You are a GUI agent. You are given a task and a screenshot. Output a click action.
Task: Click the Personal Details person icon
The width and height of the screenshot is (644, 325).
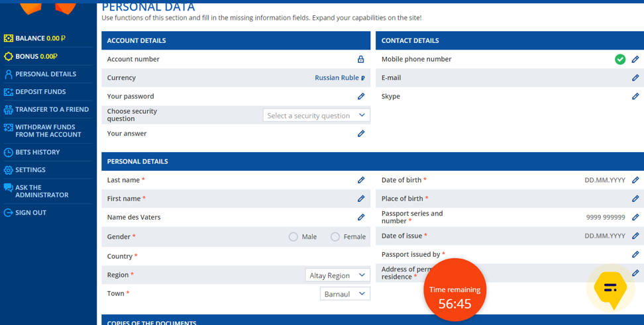point(8,74)
